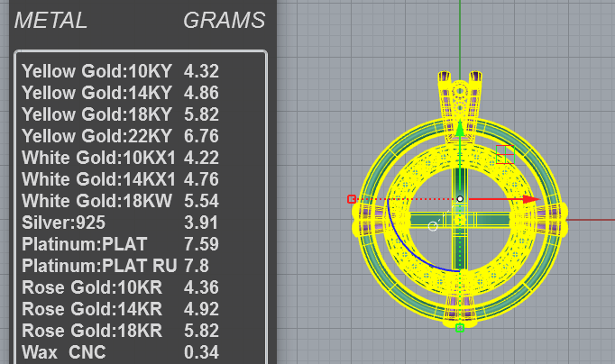Select the Silver:925 weight row

[x=120, y=223]
